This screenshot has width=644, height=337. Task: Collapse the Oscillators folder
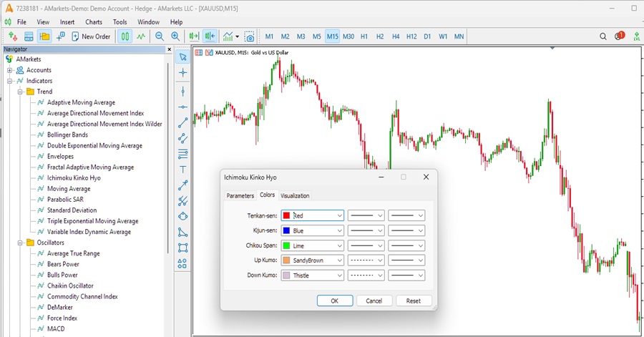pyautogui.click(x=20, y=243)
